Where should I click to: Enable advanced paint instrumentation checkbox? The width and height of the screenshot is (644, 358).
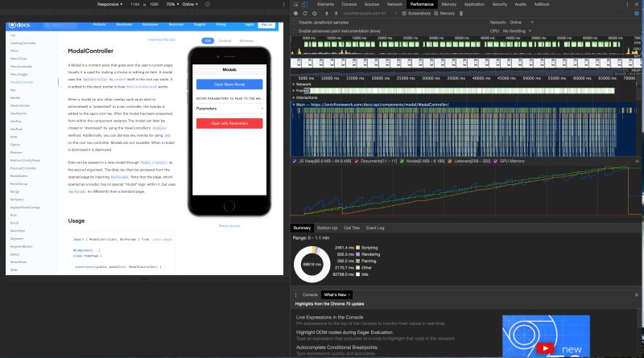click(x=295, y=31)
